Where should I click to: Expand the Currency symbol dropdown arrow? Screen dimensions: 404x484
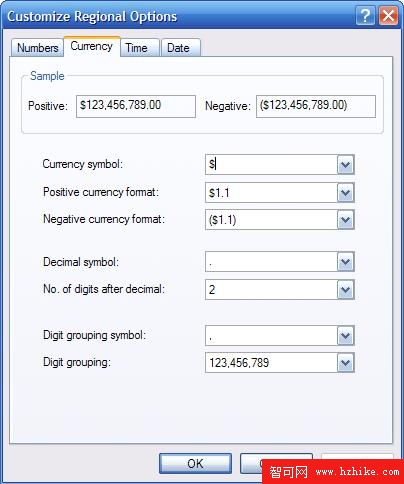point(345,164)
